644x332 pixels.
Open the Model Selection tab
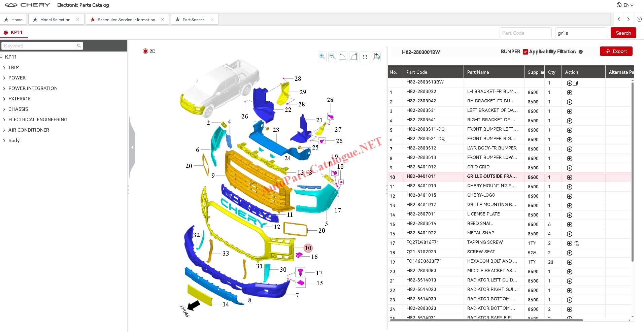coord(55,20)
